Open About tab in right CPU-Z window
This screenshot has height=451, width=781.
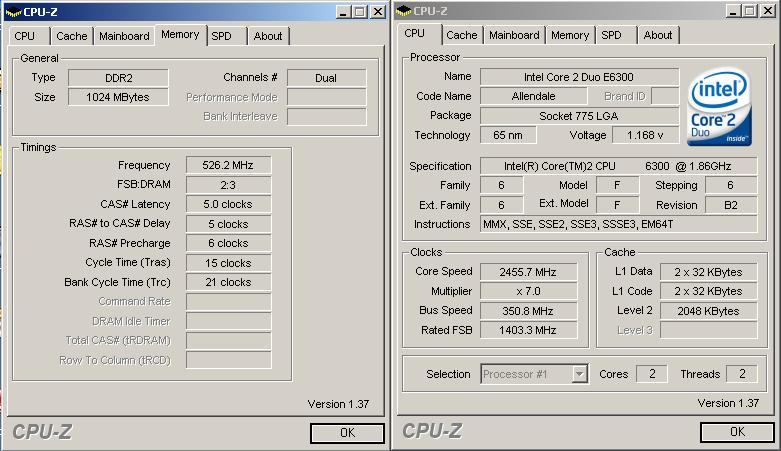pyautogui.click(x=658, y=35)
